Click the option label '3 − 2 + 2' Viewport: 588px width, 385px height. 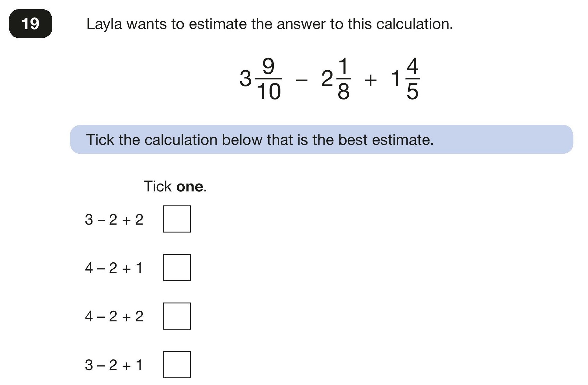(114, 219)
